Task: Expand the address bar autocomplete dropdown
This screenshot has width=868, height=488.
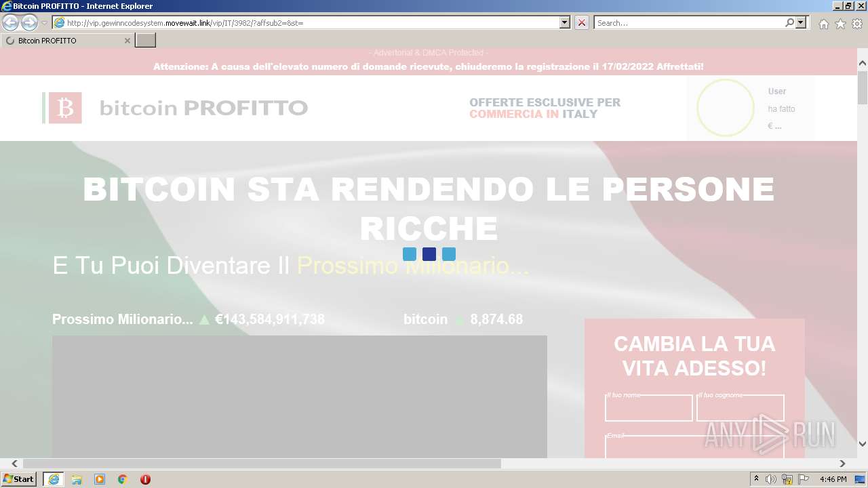Action: (x=565, y=22)
